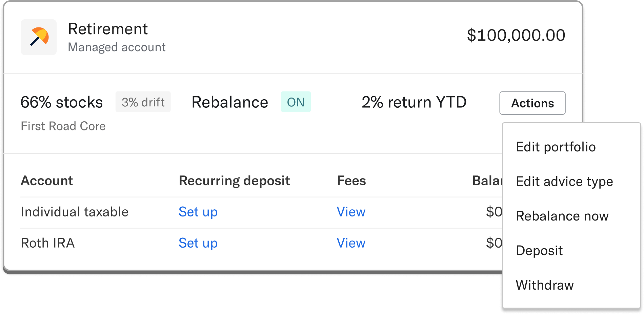
Task: Select Edit portfolio from the Actions menu
Action: pos(556,147)
